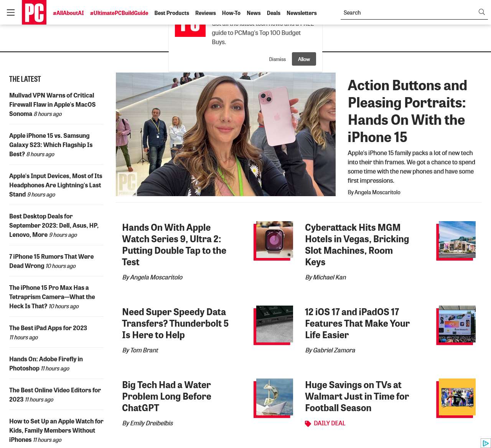
Task: Click 'THE LATEST' heading
Action: 25,79
